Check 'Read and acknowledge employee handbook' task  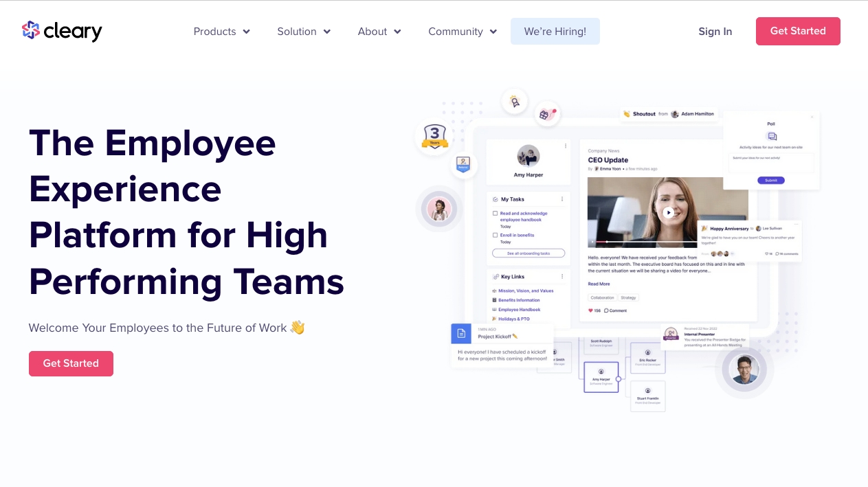(495, 214)
